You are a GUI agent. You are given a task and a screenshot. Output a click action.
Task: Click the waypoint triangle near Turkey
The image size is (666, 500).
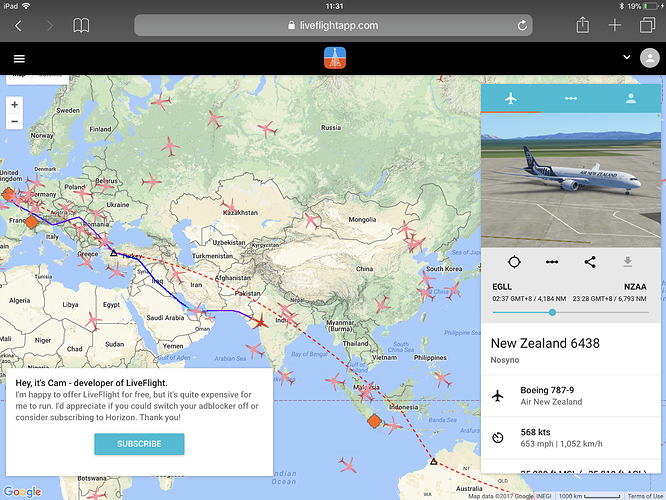tap(113, 253)
